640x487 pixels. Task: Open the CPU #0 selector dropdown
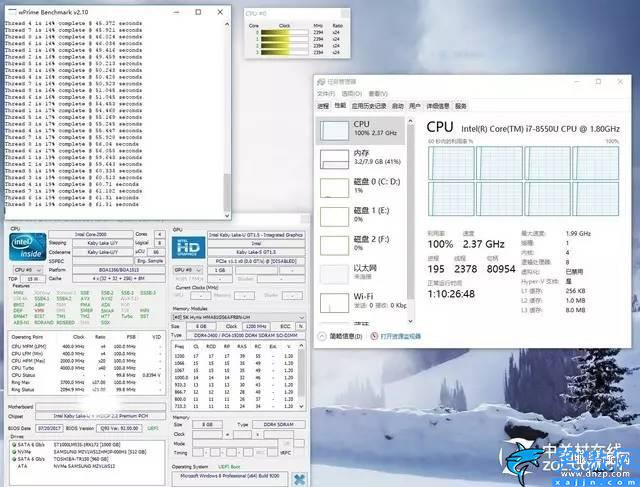(28, 270)
